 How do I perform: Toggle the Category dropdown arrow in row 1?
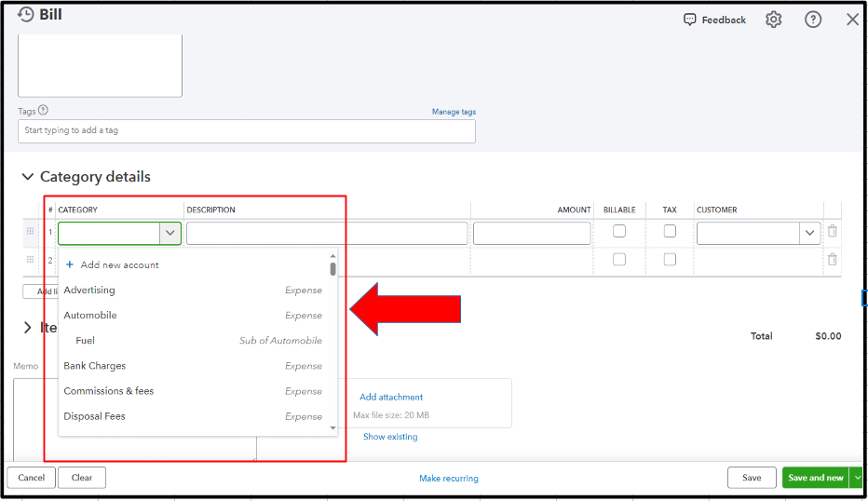click(x=170, y=233)
